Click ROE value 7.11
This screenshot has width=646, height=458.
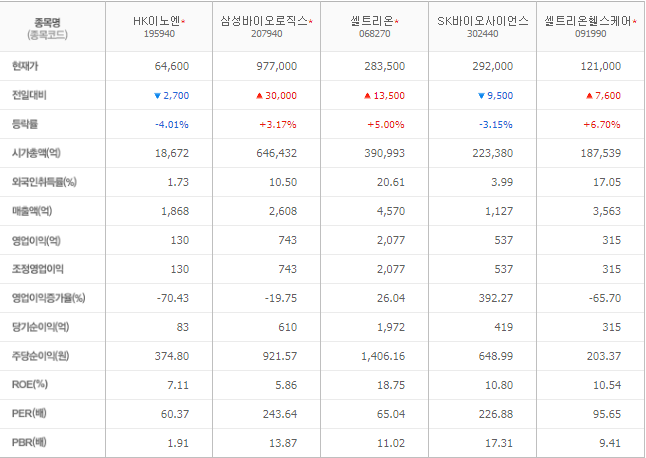point(178,385)
